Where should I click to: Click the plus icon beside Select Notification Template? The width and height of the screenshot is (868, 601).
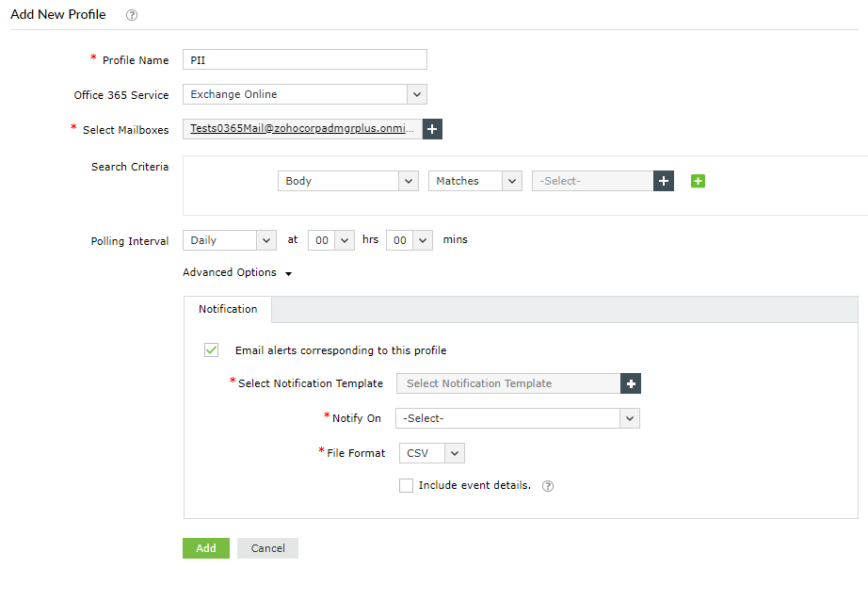[631, 383]
